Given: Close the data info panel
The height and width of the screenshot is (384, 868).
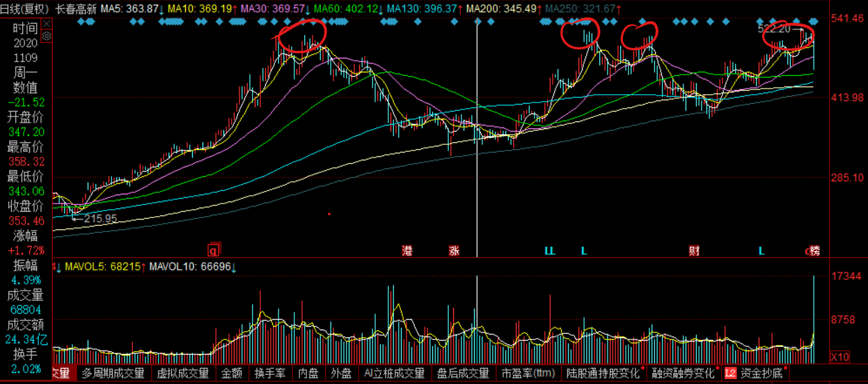Looking at the screenshot, I should tap(47, 24).
